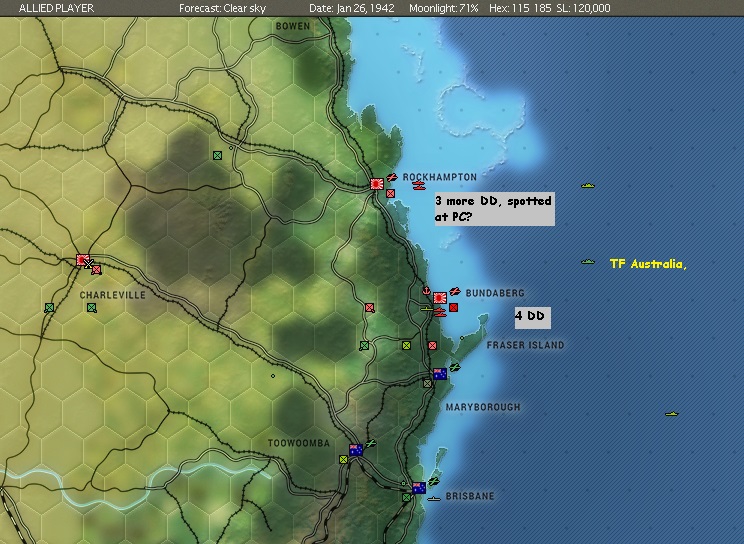Select the yellow unit south of Bundaberg
This screenshot has width=744, height=544.
click(x=406, y=345)
